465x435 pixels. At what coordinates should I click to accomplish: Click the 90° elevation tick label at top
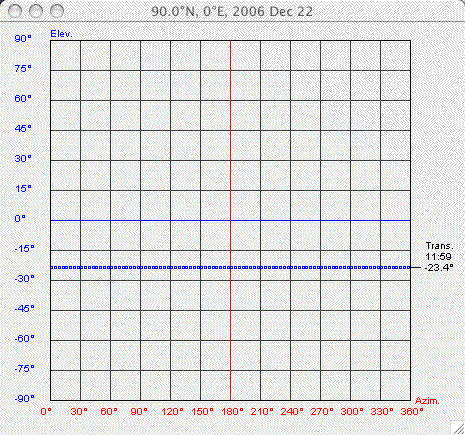pos(23,39)
